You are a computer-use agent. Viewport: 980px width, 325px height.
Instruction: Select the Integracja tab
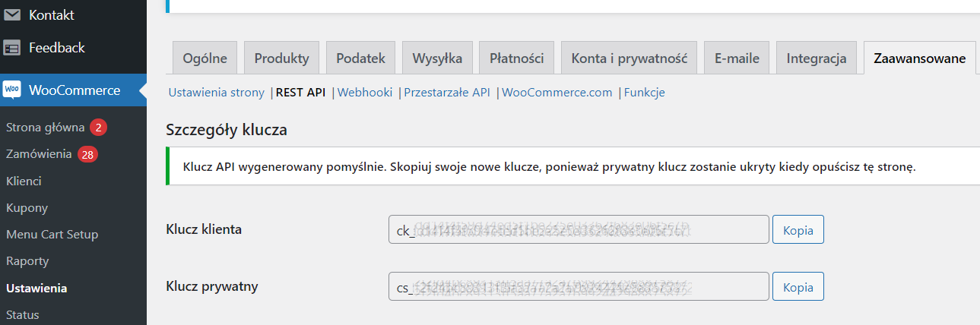coord(817,58)
